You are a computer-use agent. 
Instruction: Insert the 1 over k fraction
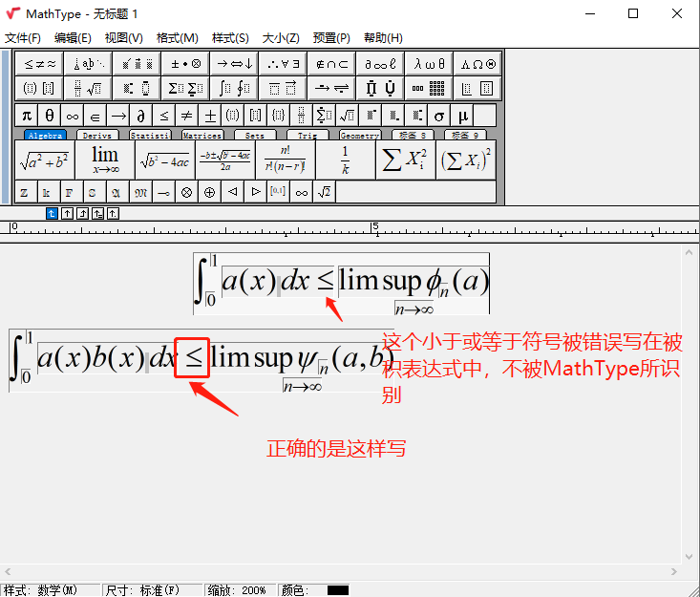[x=346, y=160]
